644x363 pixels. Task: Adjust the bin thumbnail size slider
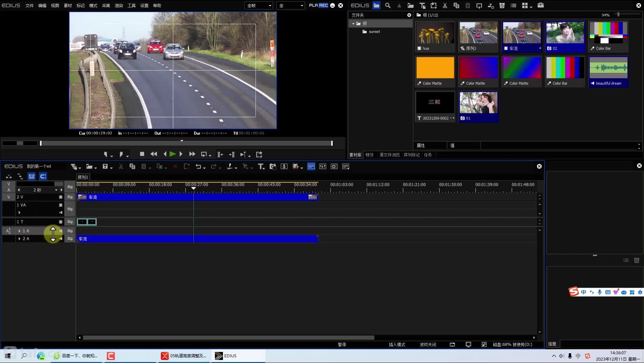(x=618, y=14)
